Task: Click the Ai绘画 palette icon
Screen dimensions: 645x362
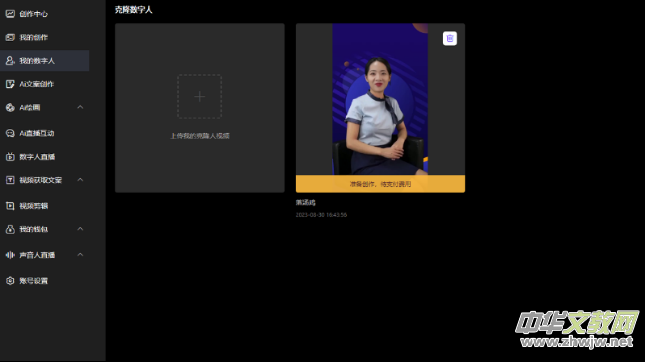Action: pyautogui.click(x=10, y=108)
